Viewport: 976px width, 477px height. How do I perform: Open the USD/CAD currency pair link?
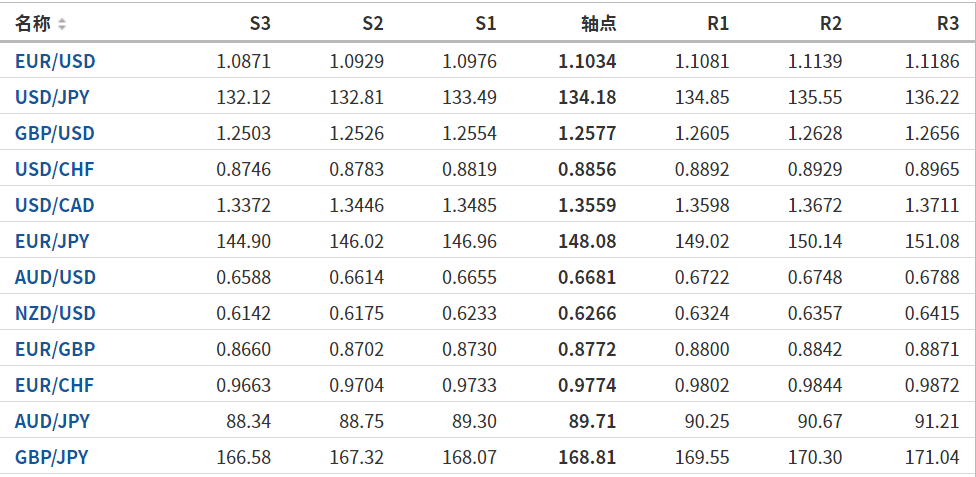tap(55, 205)
